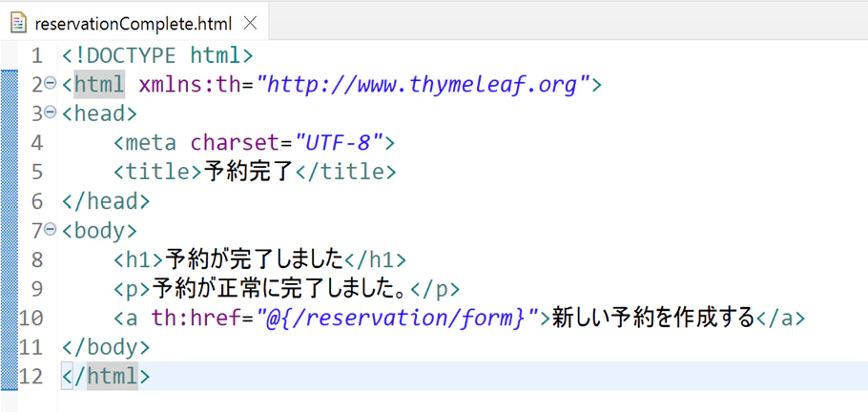Screen dimensions: 868x412
Task: Collapse the head element fold marker
Action: tap(51, 113)
